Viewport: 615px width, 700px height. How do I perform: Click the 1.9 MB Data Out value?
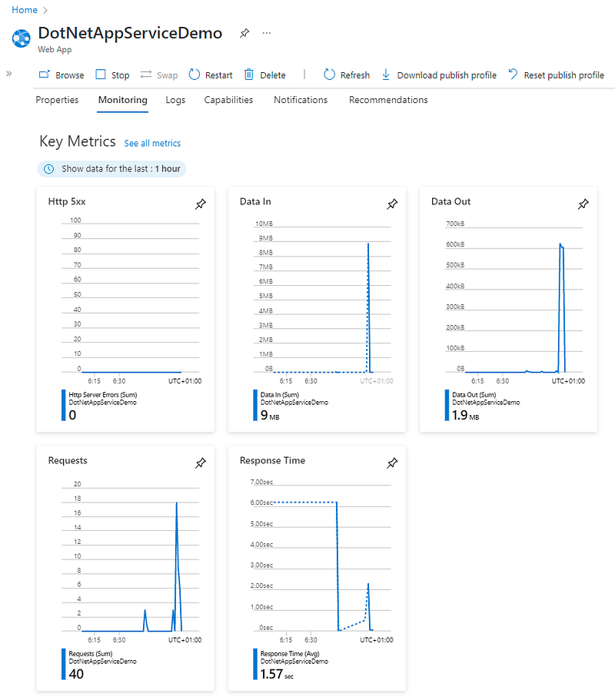[x=465, y=415]
